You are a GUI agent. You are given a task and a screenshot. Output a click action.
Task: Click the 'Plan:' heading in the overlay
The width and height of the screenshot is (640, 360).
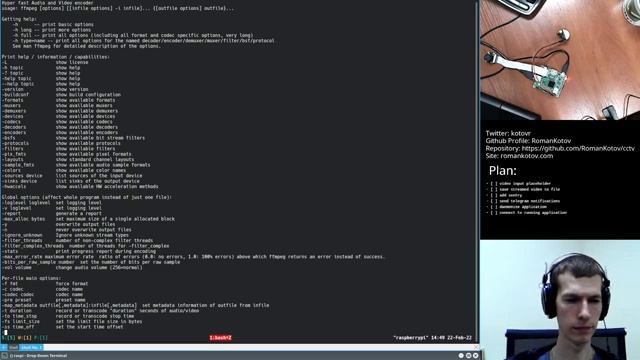click(x=502, y=171)
